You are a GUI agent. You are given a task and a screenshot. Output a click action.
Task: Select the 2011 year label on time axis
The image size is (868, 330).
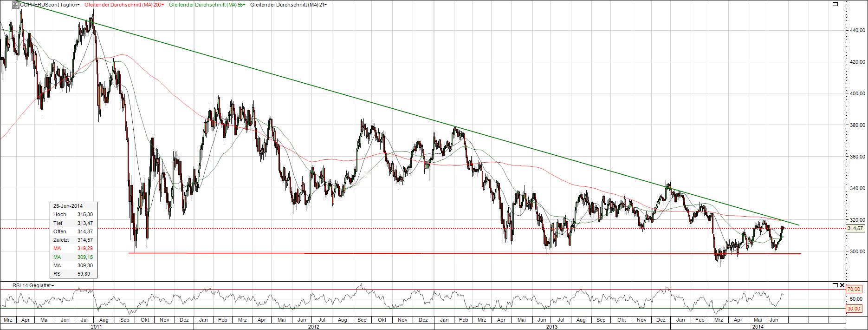click(97, 327)
